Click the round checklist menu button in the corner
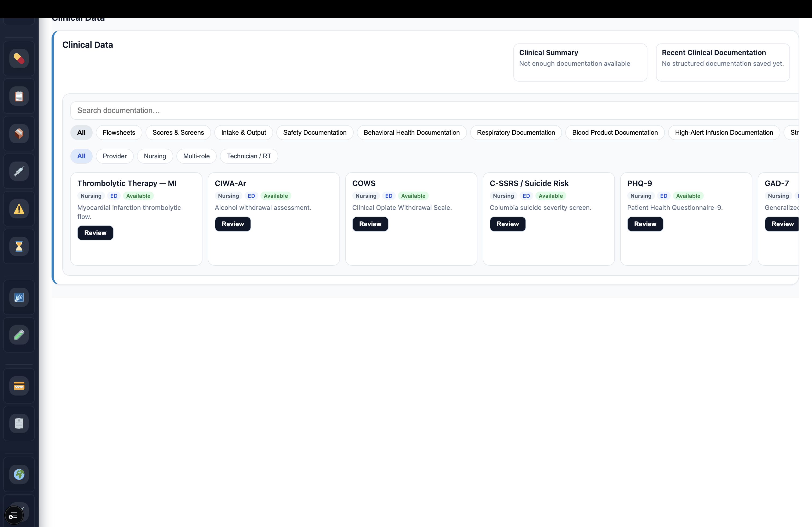 click(14, 515)
